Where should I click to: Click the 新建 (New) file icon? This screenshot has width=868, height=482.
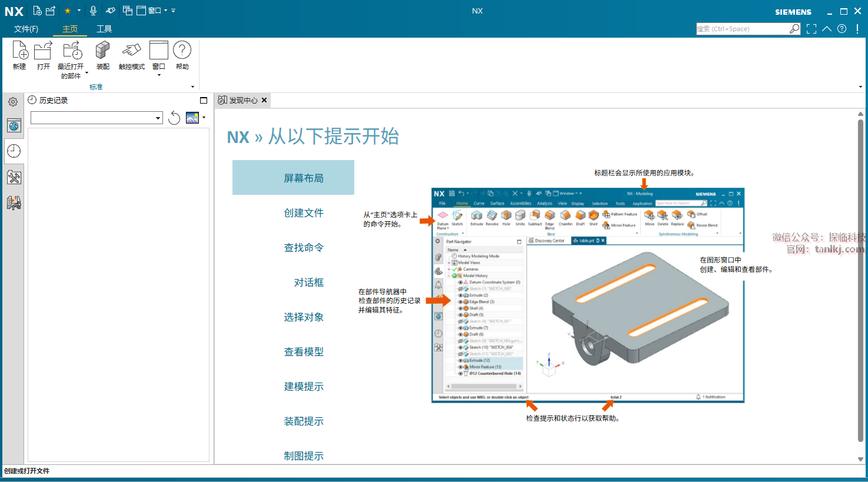(x=19, y=52)
